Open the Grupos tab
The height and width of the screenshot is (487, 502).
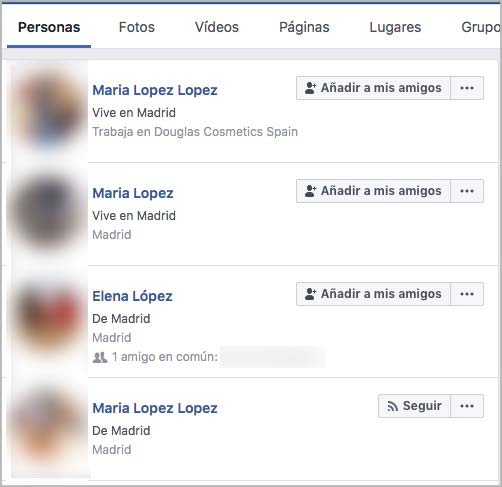(481, 27)
